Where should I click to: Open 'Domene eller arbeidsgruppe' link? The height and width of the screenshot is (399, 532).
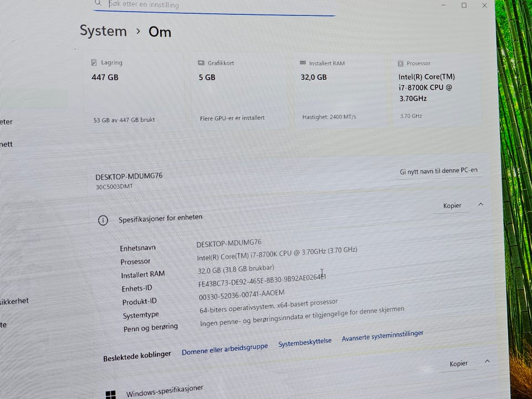click(224, 349)
